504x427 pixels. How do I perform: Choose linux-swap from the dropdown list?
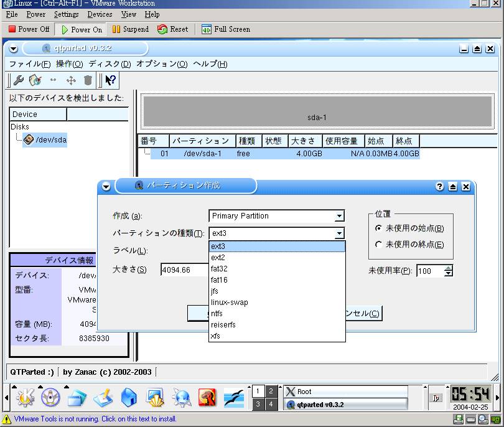coord(277,303)
